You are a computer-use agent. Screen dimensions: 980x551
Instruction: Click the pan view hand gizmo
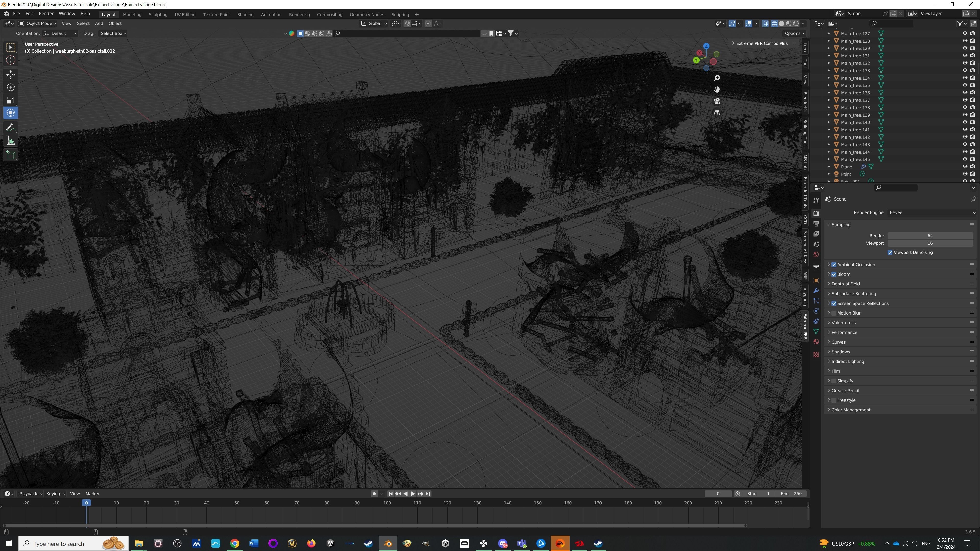click(717, 90)
